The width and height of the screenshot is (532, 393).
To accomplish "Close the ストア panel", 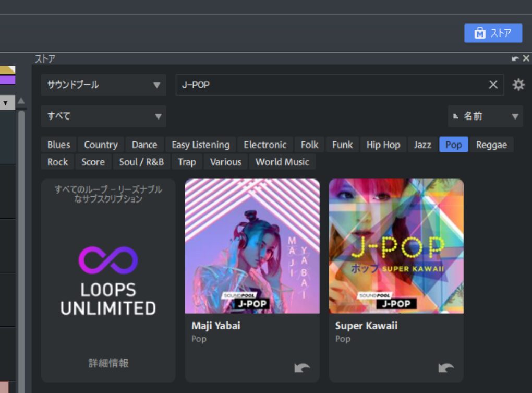I will pyautogui.click(x=526, y=58).
